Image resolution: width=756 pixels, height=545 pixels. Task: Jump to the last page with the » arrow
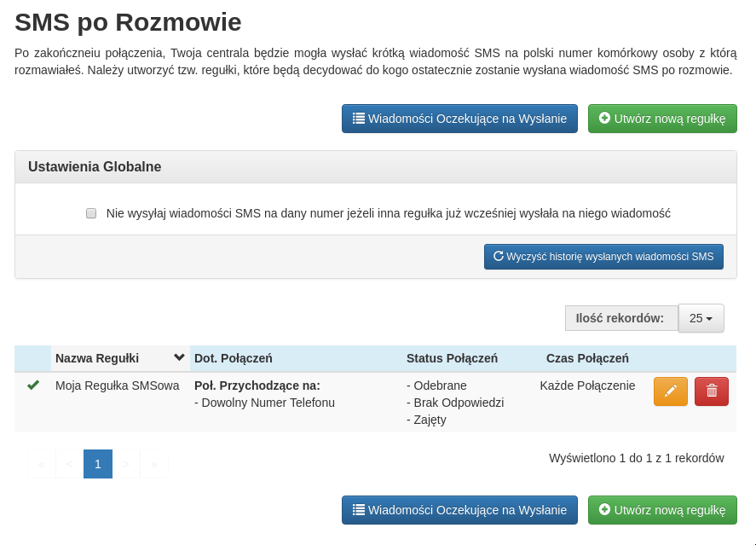tap(154, 464)
